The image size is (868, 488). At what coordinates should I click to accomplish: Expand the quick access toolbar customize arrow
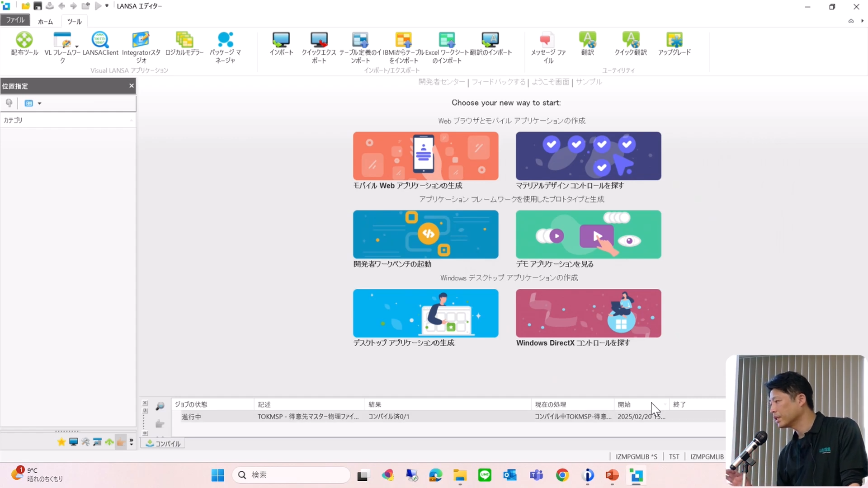click(x=107, y=6)
